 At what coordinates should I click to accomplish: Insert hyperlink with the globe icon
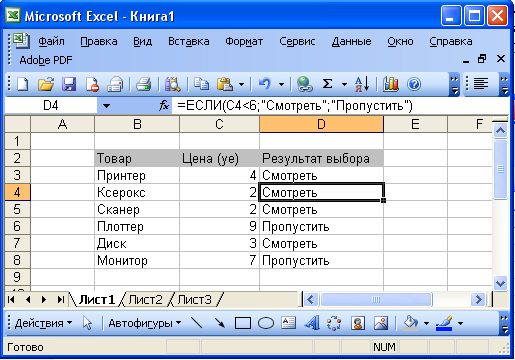click(x=304, y=84)
